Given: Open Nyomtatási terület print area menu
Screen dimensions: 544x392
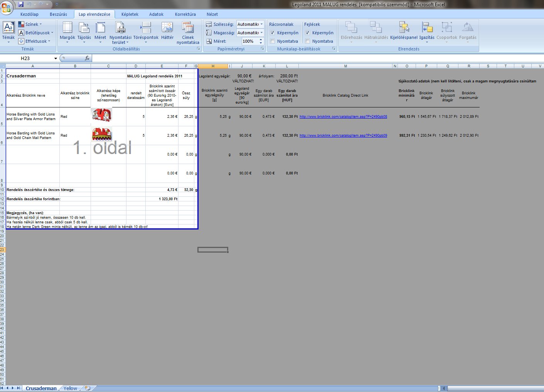Looking at the screenshot, I should pyautogui.click(x=120, y=33).
